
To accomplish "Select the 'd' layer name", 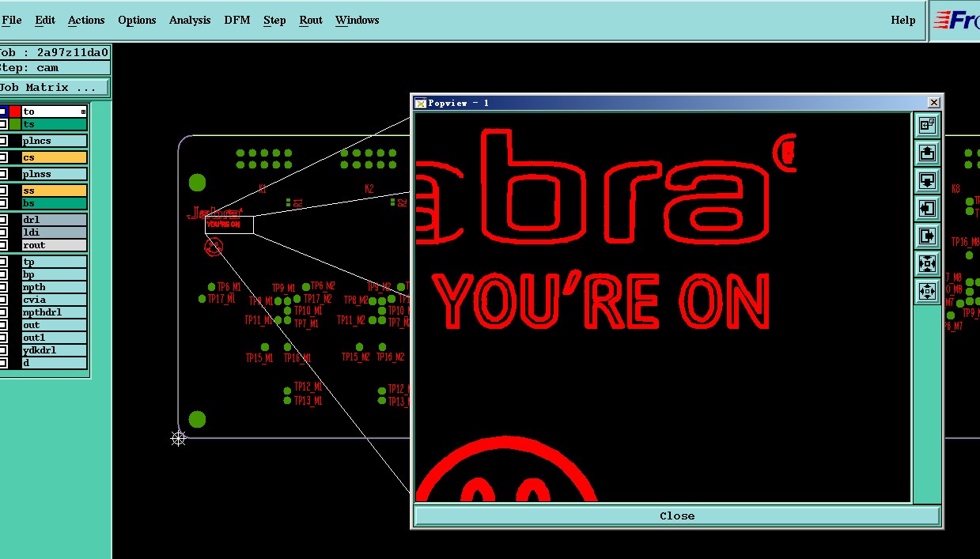I will 55,363.
